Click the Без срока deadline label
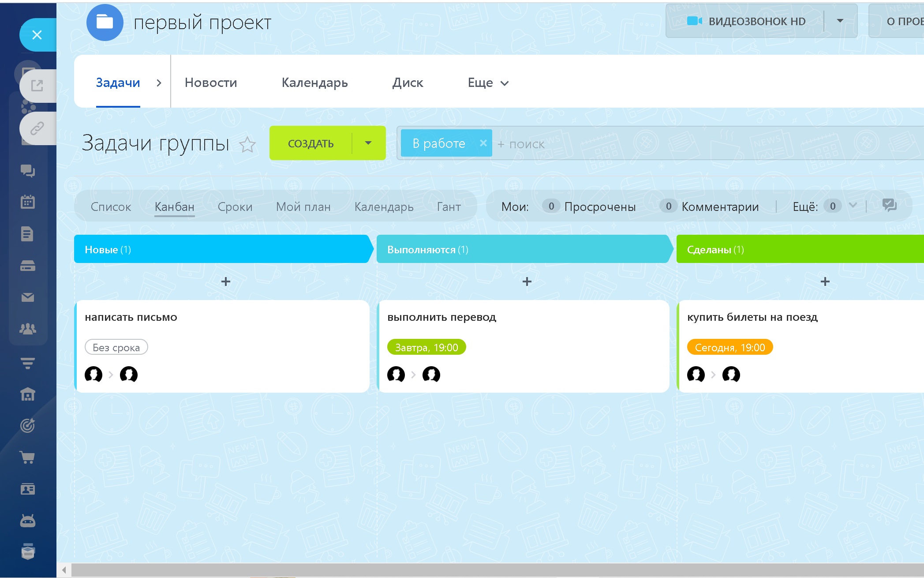Image resolution: width=924 pixels, height=578 pixels. coord(116,347)
